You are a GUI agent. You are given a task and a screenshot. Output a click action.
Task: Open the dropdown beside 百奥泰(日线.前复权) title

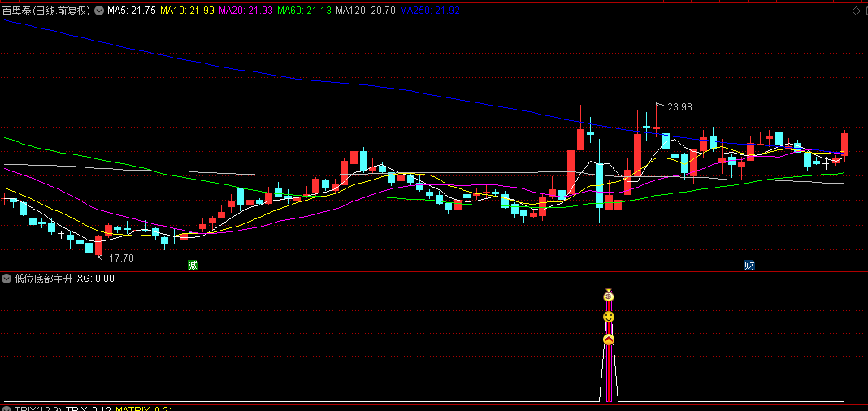click(x=99, y=11)
